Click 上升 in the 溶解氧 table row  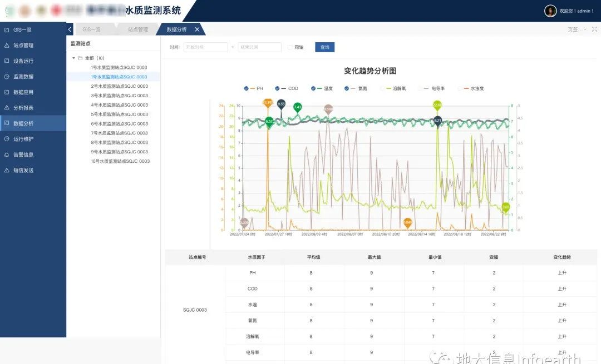[x=562, y=336]
